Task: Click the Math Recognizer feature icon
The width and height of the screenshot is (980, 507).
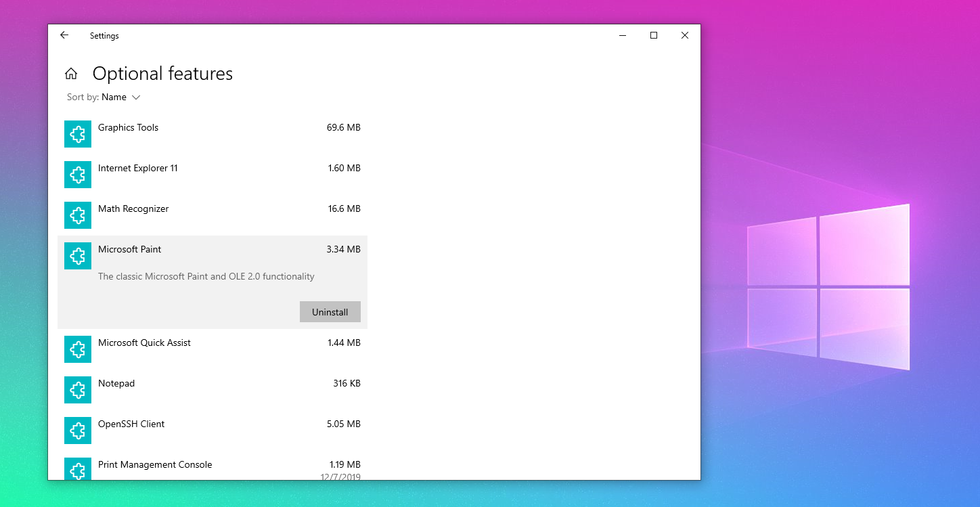Action: (78, 215)
